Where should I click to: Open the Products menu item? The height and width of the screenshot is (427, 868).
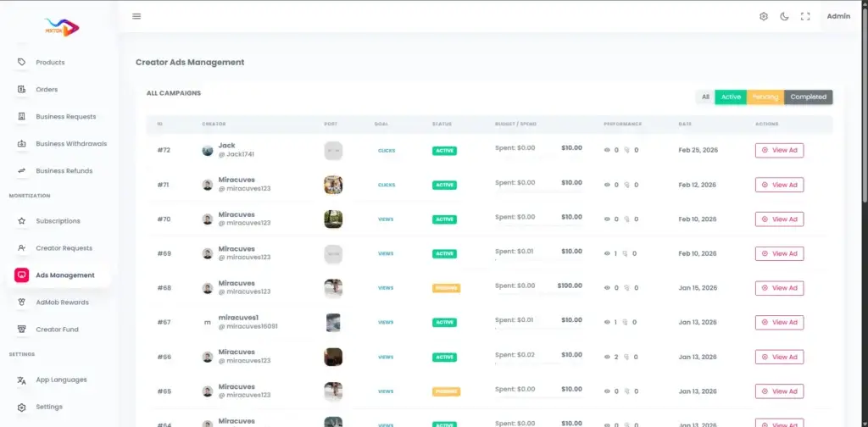50,63
